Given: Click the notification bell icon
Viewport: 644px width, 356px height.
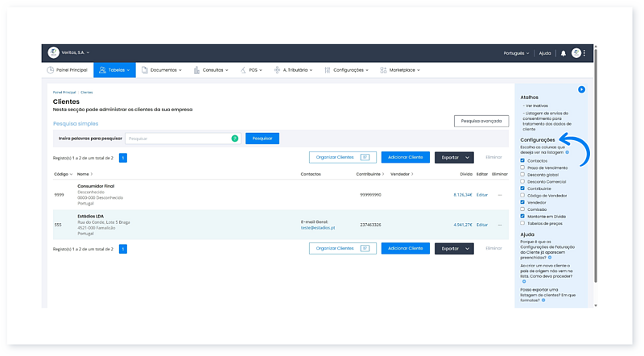Looking at the screenshot, I should tap(563, 53).
